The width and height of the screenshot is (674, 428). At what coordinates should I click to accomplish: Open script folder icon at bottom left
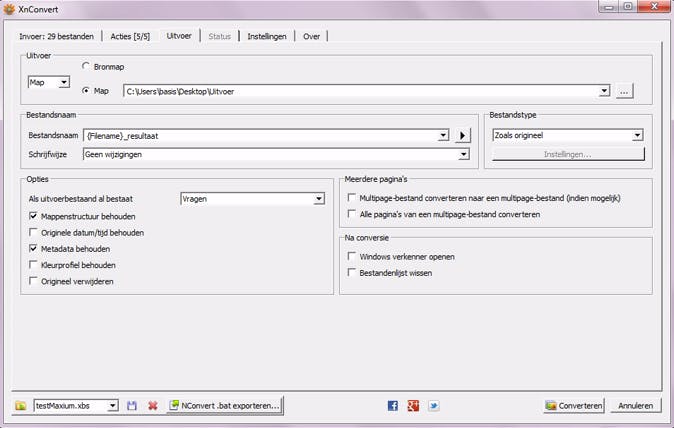pyautogui.click(x=20, y=406)
